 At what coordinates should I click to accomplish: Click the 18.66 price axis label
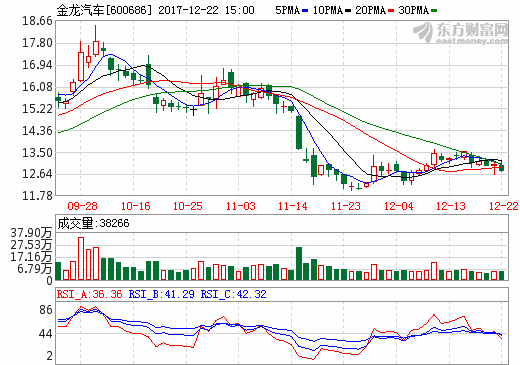tap(37, 21)
